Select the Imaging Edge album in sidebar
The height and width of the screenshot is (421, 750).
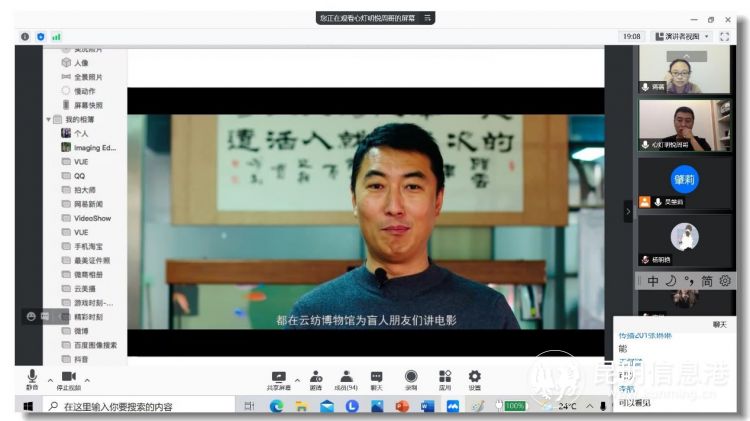(x=93, y=147)
